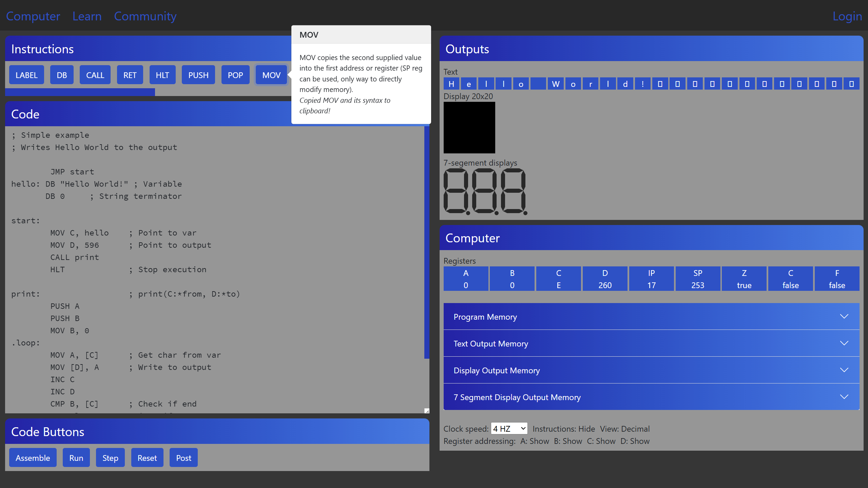Click the DB instruction button
Viewport: 868px width, 488px height.
[62, 75]
